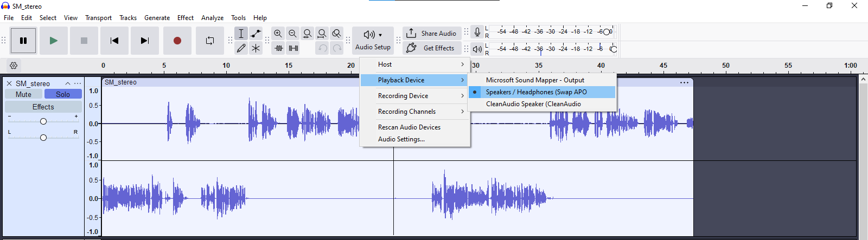The width and height of the screenshot is (868, 240).
Task: Click the Zoom In magnifier icon
Action: pos(278,34)
